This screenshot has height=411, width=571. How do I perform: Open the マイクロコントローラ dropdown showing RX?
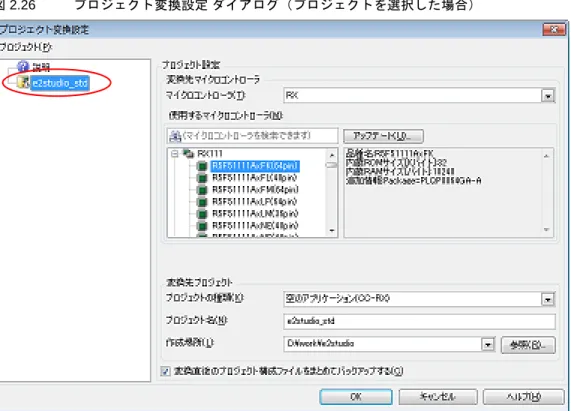(548, 96)
